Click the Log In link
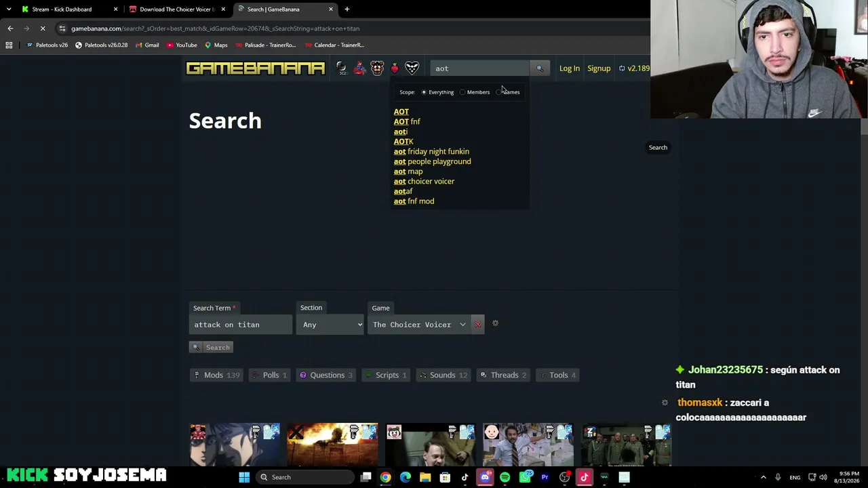Viewport: 868px width, 488px height. point(570,68)
